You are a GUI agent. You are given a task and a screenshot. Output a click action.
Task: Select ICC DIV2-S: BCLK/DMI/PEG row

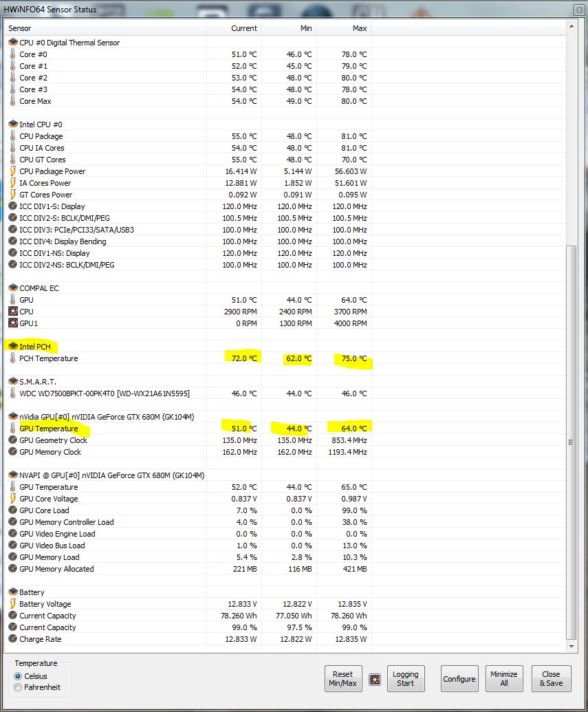click(x=188, y=218)
